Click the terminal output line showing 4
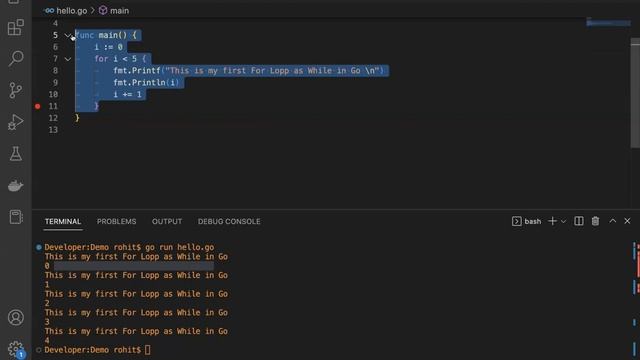640x360 pixels. tap(47, 340)
